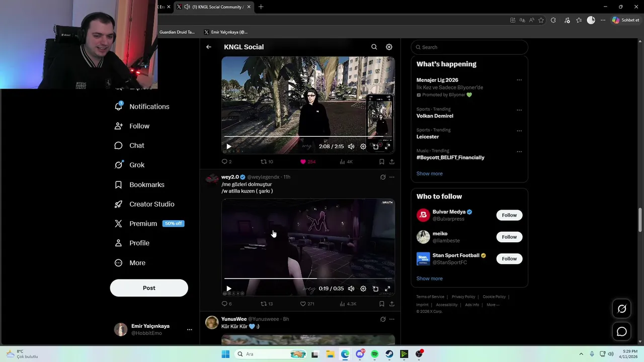Open options for Menajer Lig 2026 trend
This screenshot has width=644, height=362.
coord(519,80)
